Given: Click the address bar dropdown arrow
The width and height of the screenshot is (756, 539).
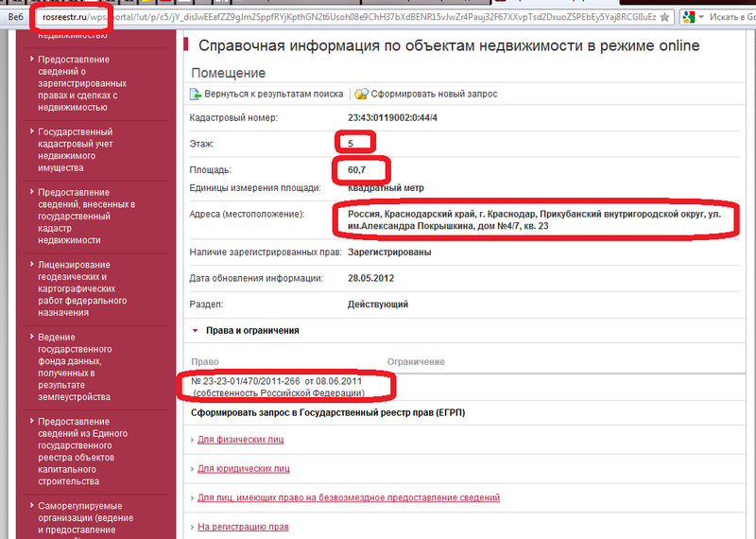Looking at the screenshot, I should pyautogui.click(x=664, y=17).
